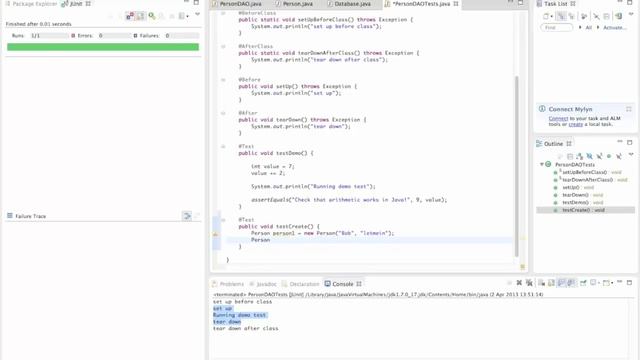Toggle show failures only in JUnit view

[130, 16]
